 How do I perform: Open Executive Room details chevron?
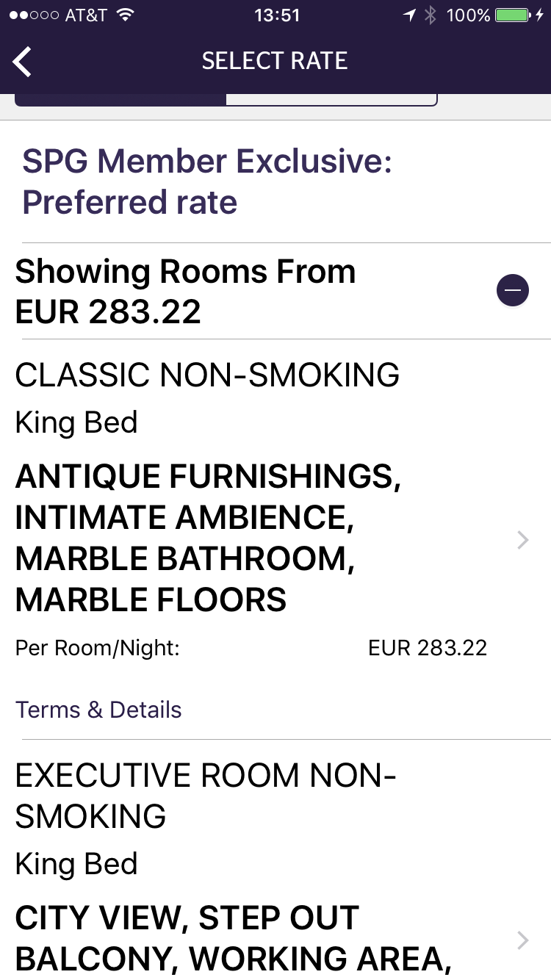tap(522, 940)
